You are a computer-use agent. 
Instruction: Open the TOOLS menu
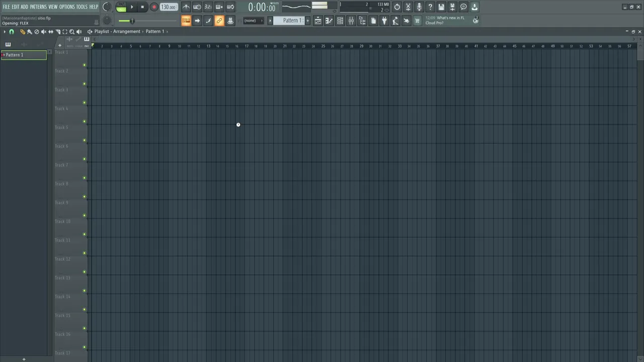click(x=82, y=7)
